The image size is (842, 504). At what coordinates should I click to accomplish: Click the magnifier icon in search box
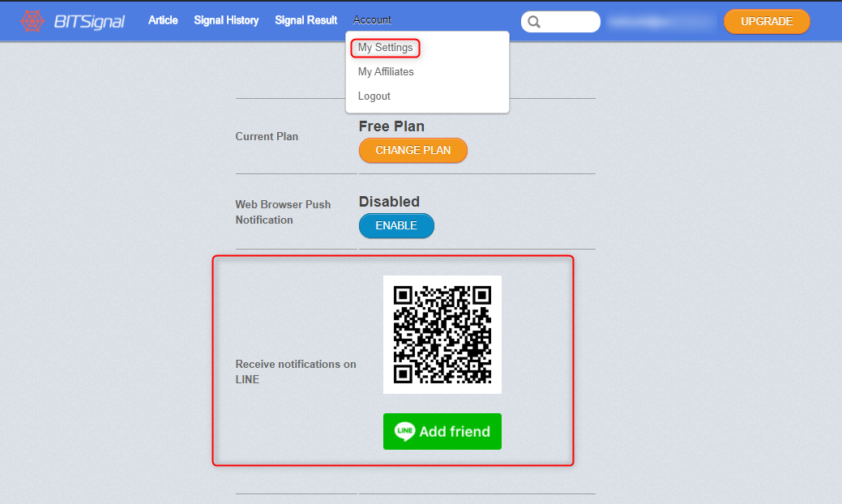(x=534, y=22)
